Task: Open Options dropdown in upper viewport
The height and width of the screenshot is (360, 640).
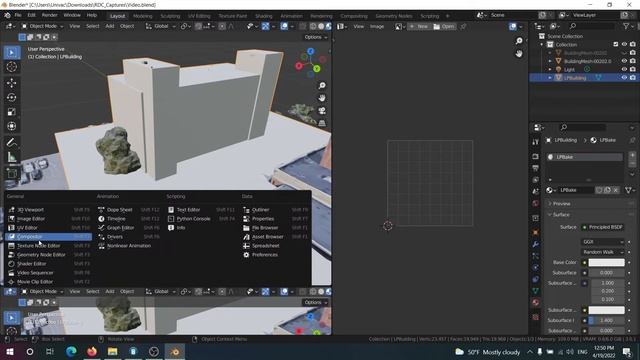Action: (316, 37)
